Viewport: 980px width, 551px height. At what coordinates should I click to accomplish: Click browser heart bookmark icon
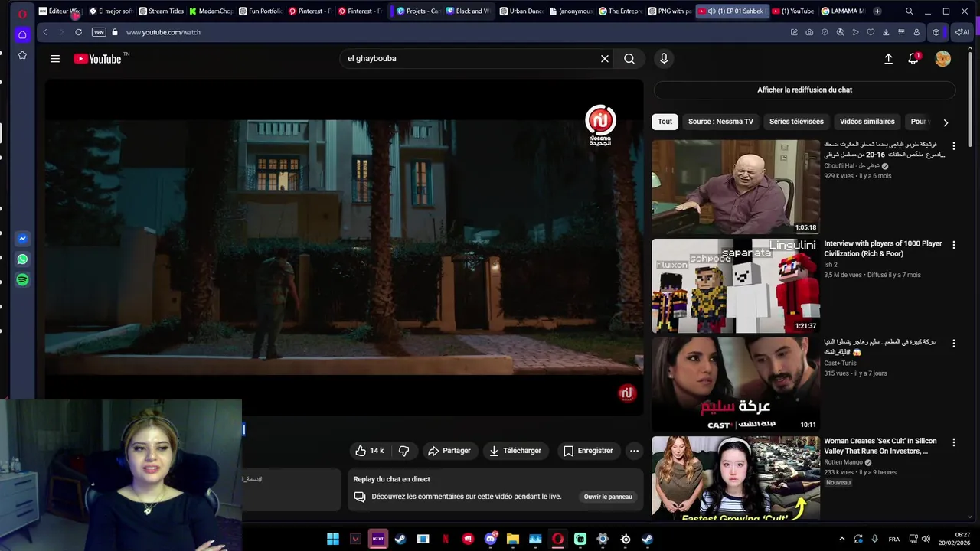[871, 32]
